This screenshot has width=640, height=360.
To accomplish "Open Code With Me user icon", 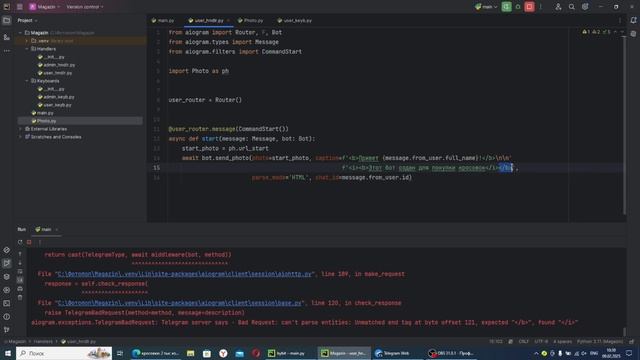I will 558,7.
